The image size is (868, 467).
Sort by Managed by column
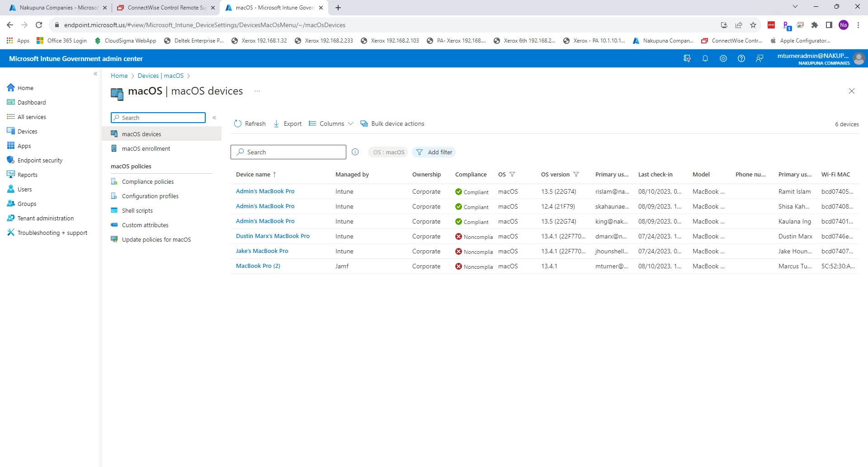pos(352,174)
